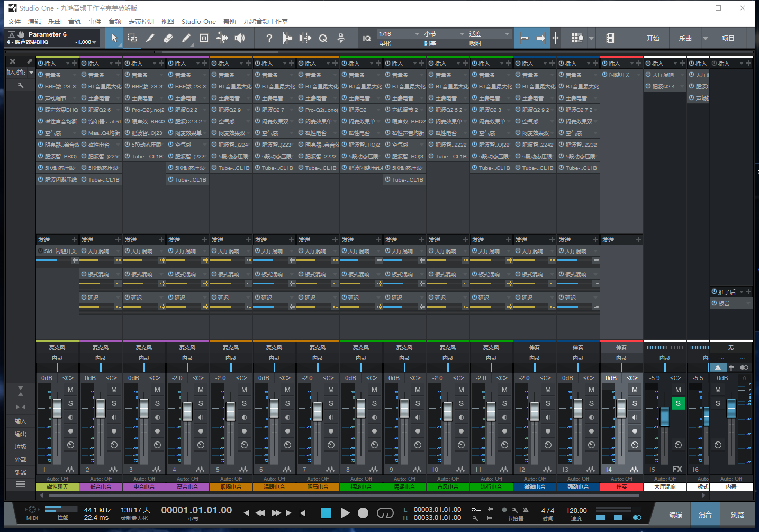
Task: Expand the 小节 timebase dropdown
Action: point(444,34)
